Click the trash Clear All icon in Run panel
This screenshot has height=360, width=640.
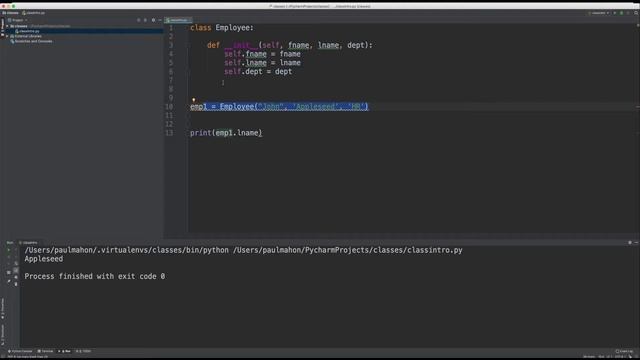click(x=16, y=284)
